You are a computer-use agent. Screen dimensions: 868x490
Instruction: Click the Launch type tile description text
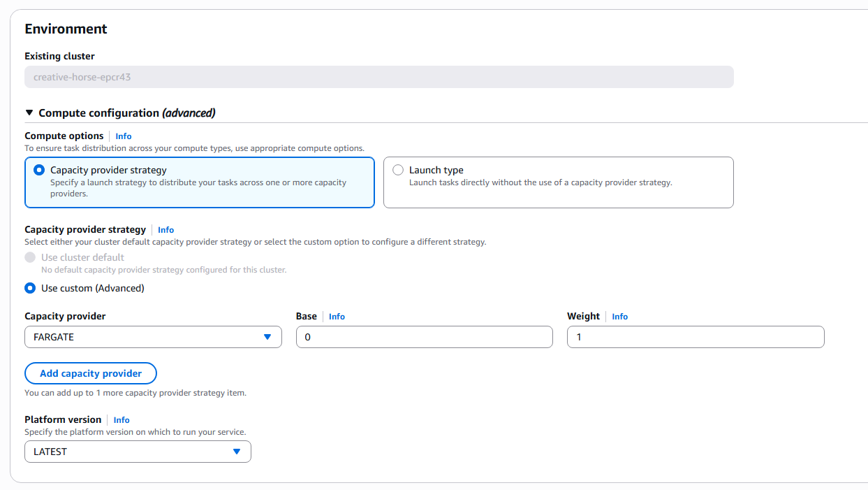pos(540,183)
